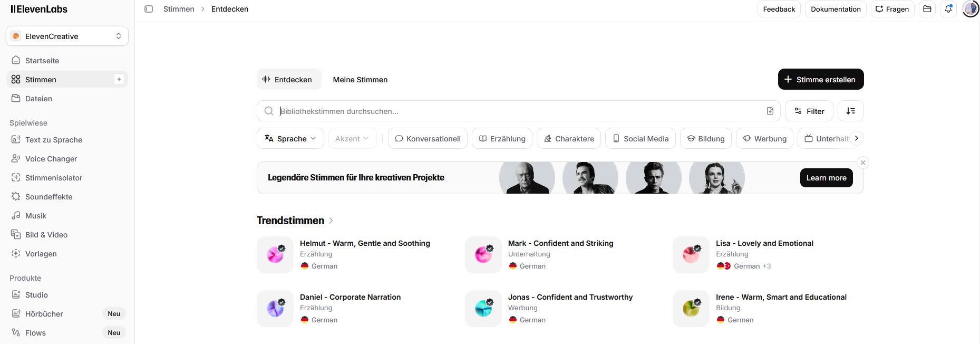The width and height of the screenshot is (980, 344).
Task: Toggle the Charaktere category chip
Action: point(569,139)
